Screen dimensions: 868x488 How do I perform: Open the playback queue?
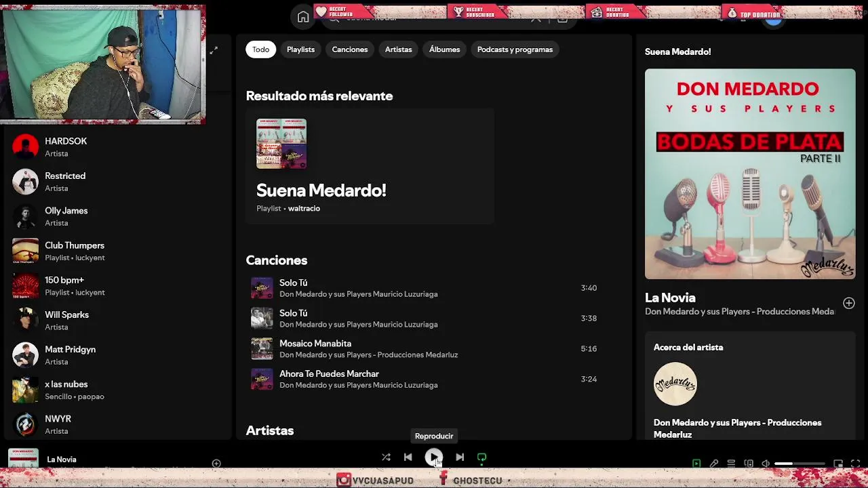(x=731, y=464)
